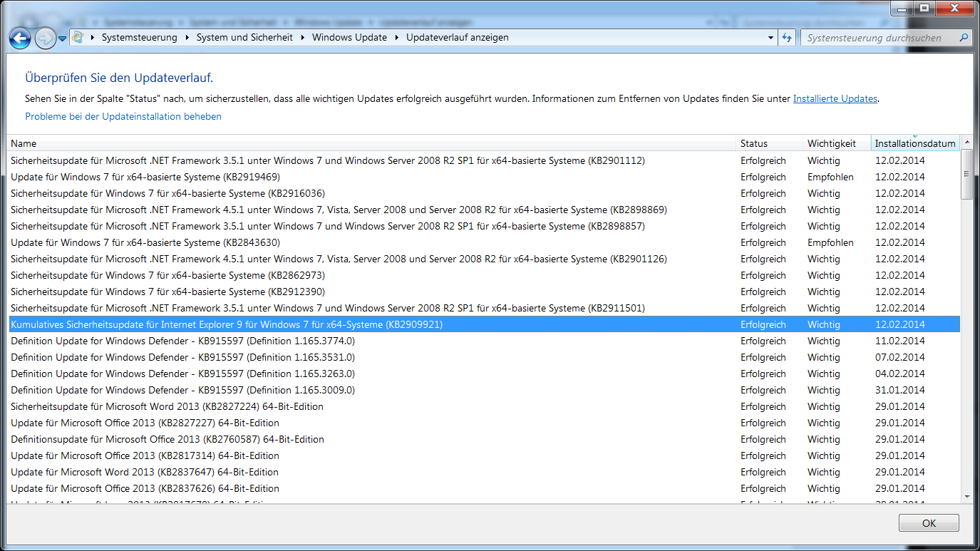Select .NET Framework 3.5.1 KB2898857 row
The image size is (980, 551).
pyautogui.click(x=484, y=226)
